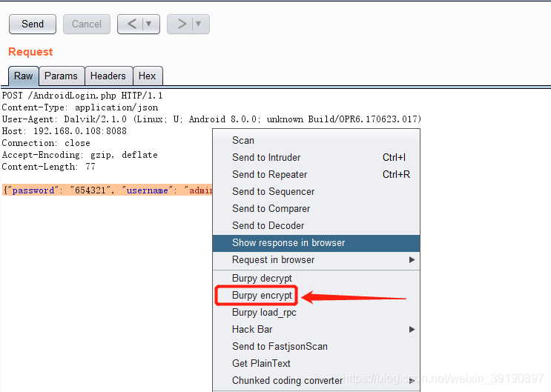Select Send to Intruder
Screen dimensions: 551x392
click(x=316, y=157)
